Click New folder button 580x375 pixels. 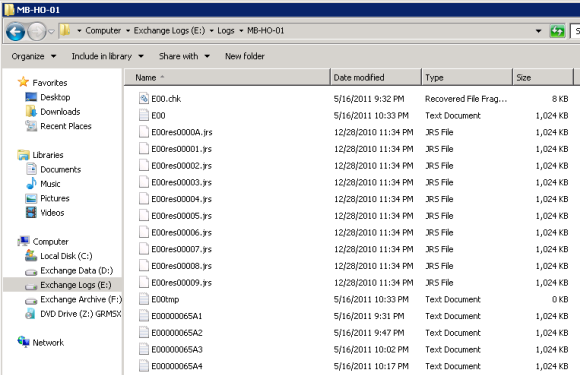pyautogui.click(x=245, y=56)
